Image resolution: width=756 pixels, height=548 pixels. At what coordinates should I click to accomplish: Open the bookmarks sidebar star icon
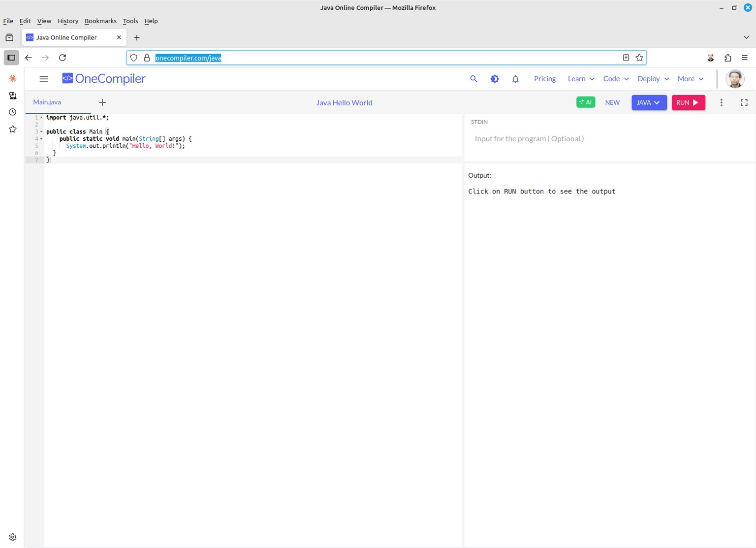(x=13, y=129)
